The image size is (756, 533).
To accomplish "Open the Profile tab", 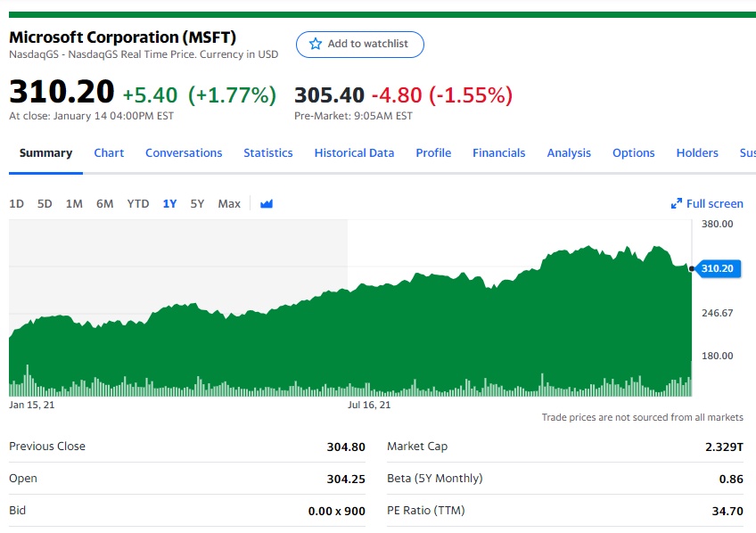I will click(x=433, y=152).
